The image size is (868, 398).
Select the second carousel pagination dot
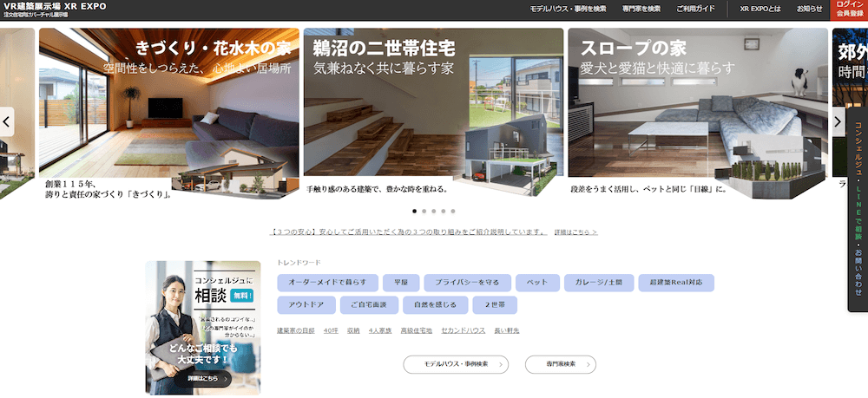pos(424,211)
